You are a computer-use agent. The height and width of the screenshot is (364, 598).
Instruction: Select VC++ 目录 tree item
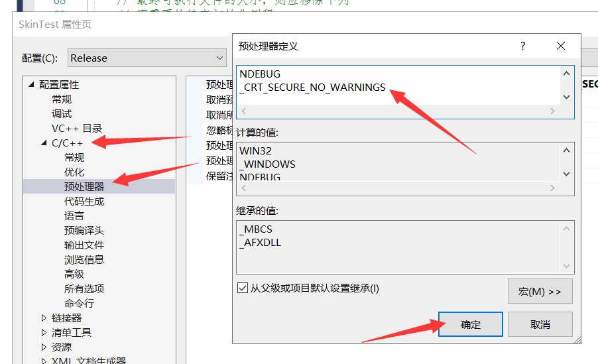tap(77, 128)
